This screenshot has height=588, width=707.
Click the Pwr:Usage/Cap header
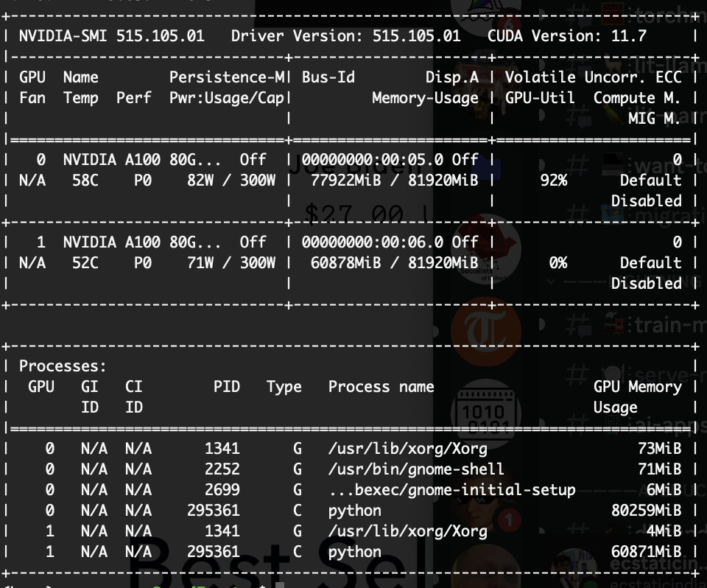click(227, 98)
